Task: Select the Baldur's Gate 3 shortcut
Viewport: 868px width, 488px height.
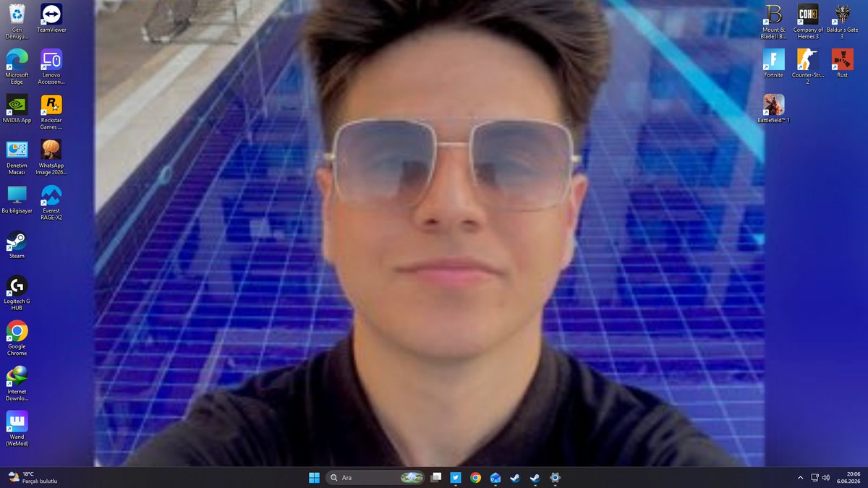Action: 842,21
